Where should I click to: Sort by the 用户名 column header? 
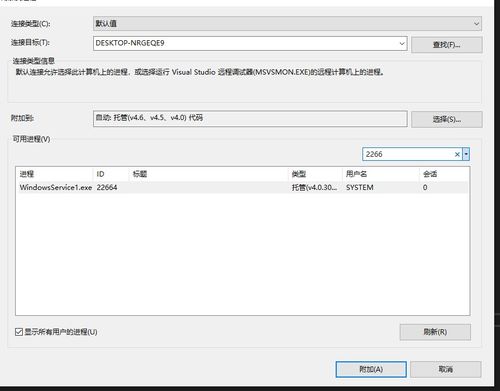[x=381, y=174]
